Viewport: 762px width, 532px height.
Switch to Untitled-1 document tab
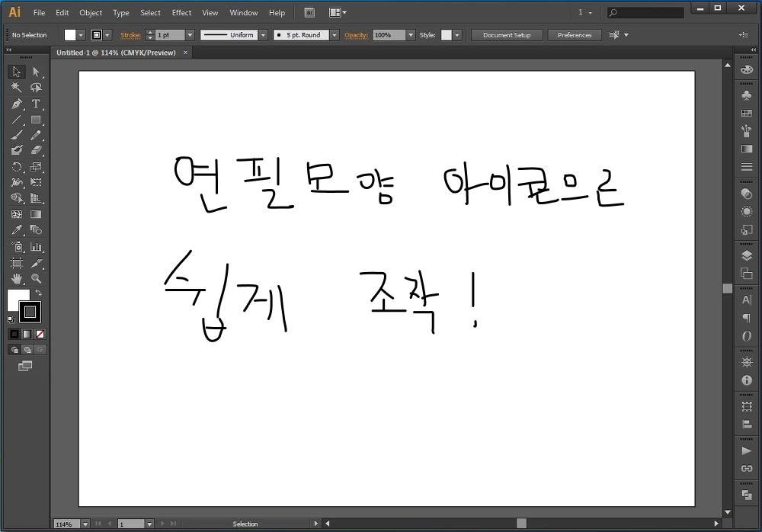(116, 53)
